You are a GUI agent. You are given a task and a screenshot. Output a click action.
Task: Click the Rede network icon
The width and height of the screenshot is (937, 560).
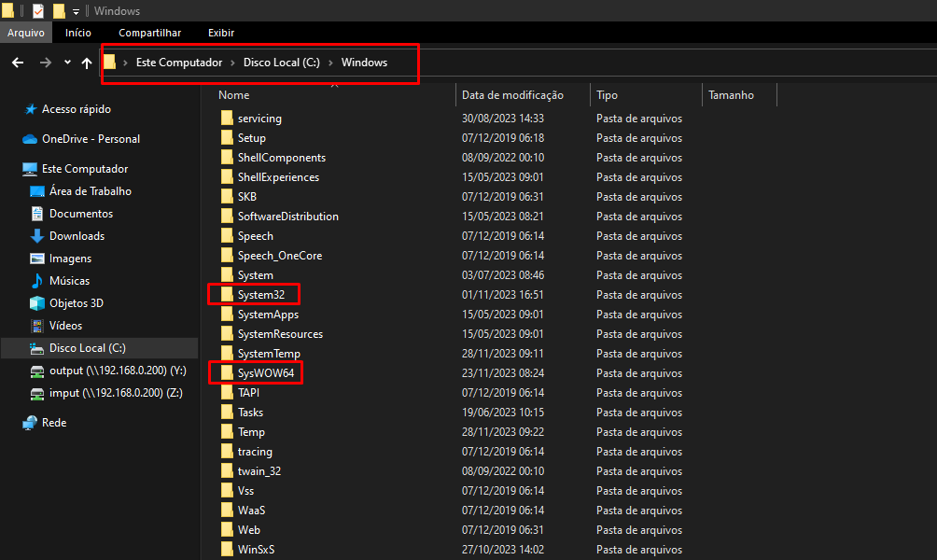point(30,423)
